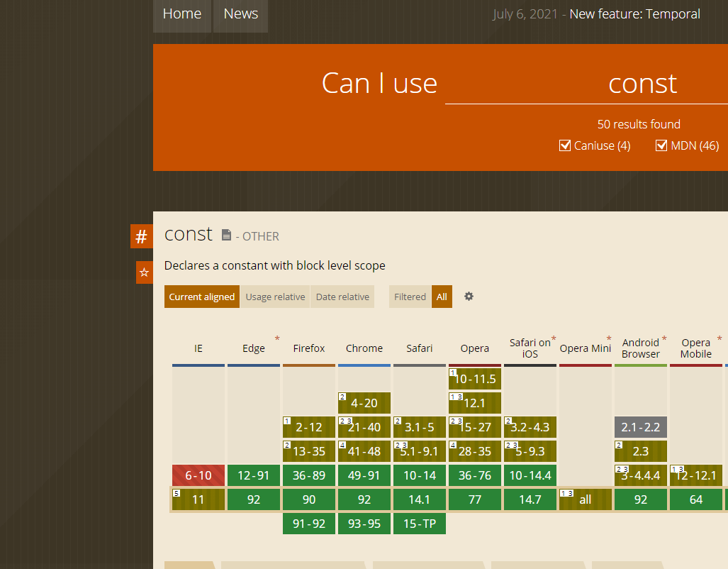728x569 pixels.
Task: Click the Safari on iOS column header
Action: pos(530,348)
